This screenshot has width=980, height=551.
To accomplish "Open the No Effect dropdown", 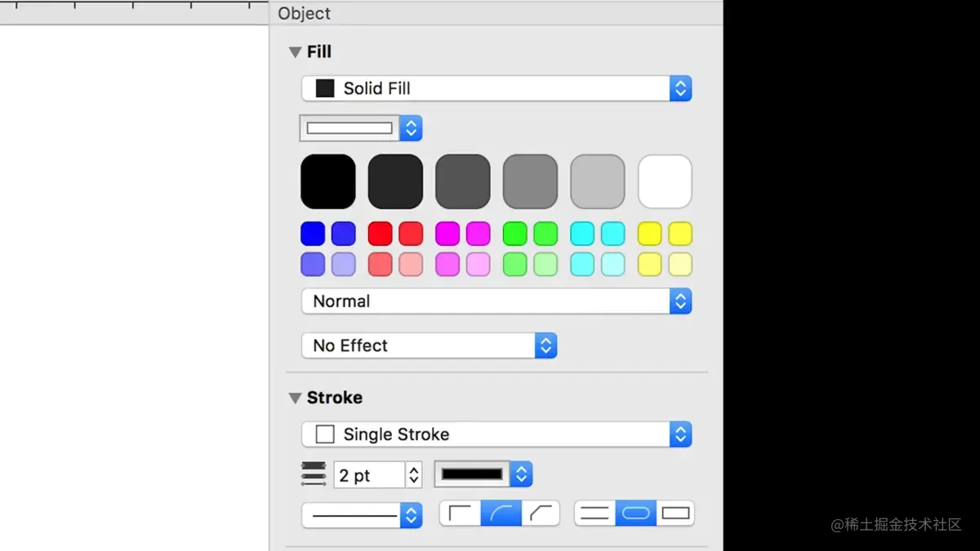I will click(x=429, y=345).
